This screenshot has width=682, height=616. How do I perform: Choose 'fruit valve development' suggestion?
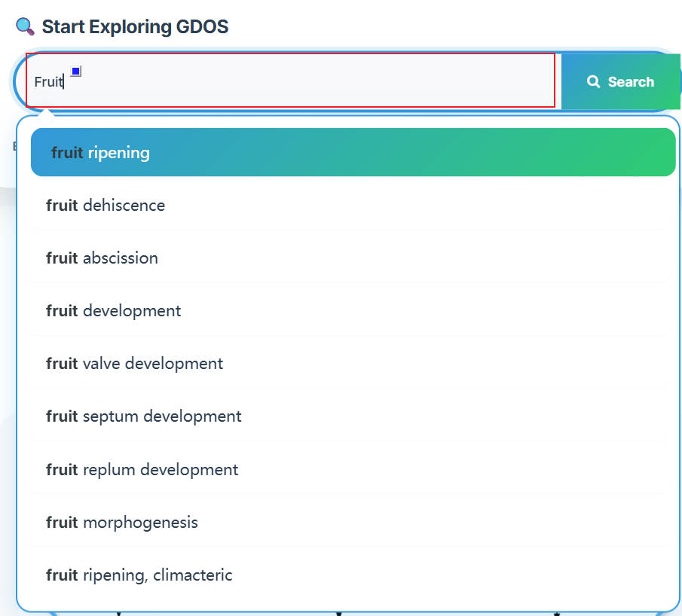353,364
